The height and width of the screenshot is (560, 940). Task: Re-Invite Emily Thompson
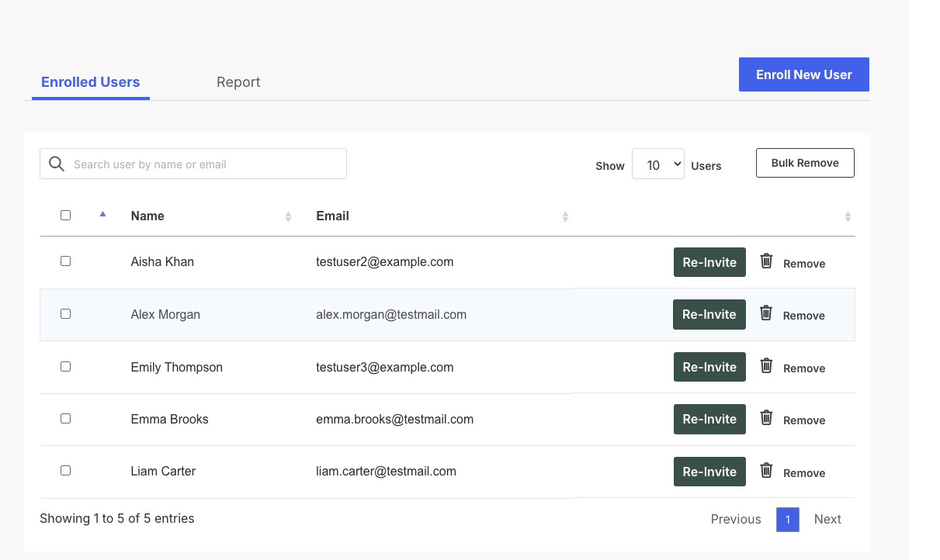pyautogui.click(x=709, y=367)
